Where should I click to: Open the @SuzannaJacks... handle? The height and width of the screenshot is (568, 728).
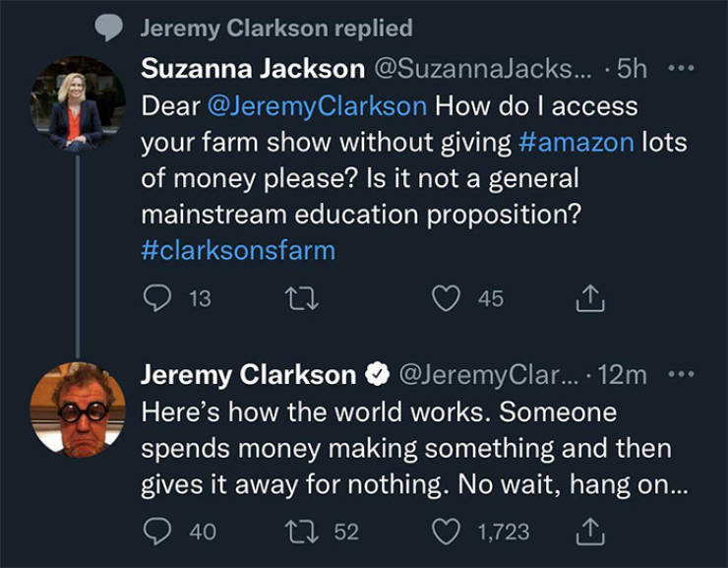(483, 69)
